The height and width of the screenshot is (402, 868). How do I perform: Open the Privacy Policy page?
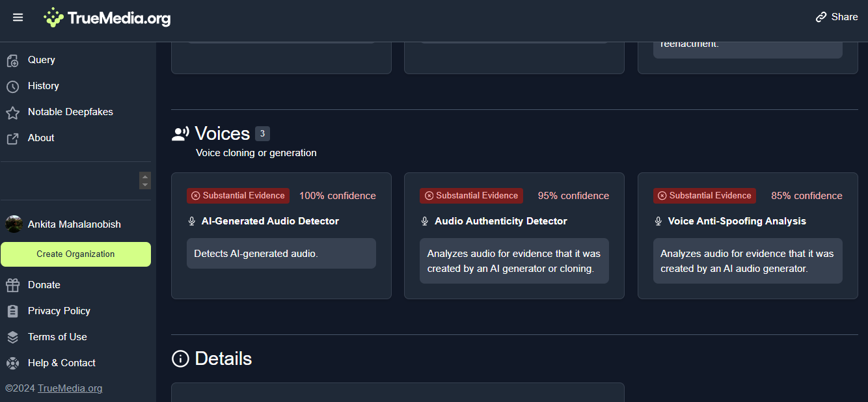tap(59, 311)
